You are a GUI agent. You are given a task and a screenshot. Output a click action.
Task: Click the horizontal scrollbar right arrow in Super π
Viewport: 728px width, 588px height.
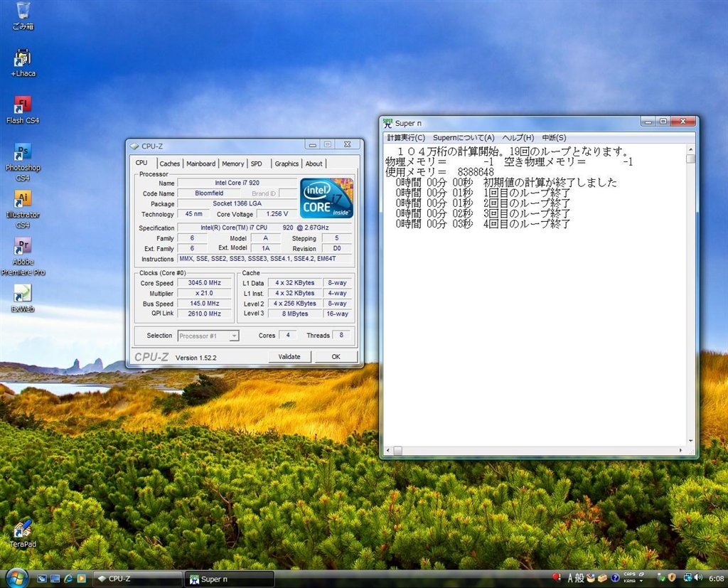click(x=680, y=450)
